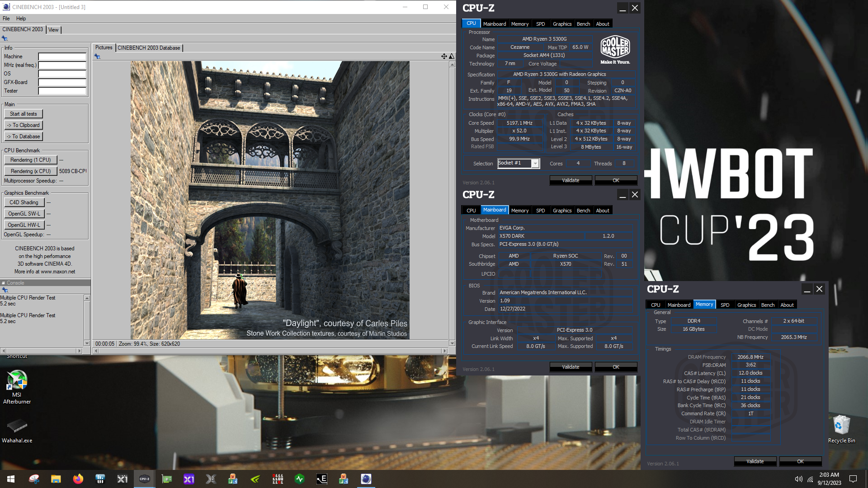
Task: Click the NVIDIA taskbar icon
Action: [255, 479]
